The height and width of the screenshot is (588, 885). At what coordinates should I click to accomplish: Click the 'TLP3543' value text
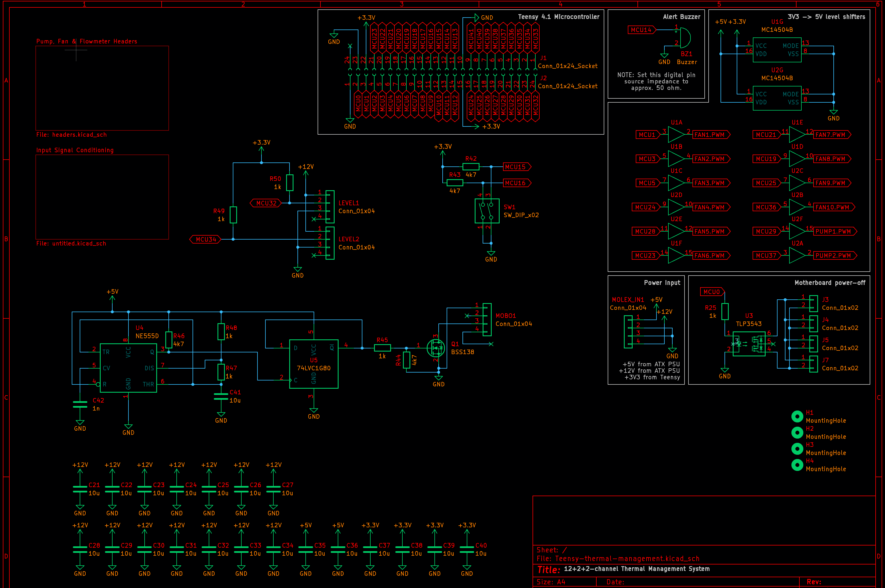749,323
